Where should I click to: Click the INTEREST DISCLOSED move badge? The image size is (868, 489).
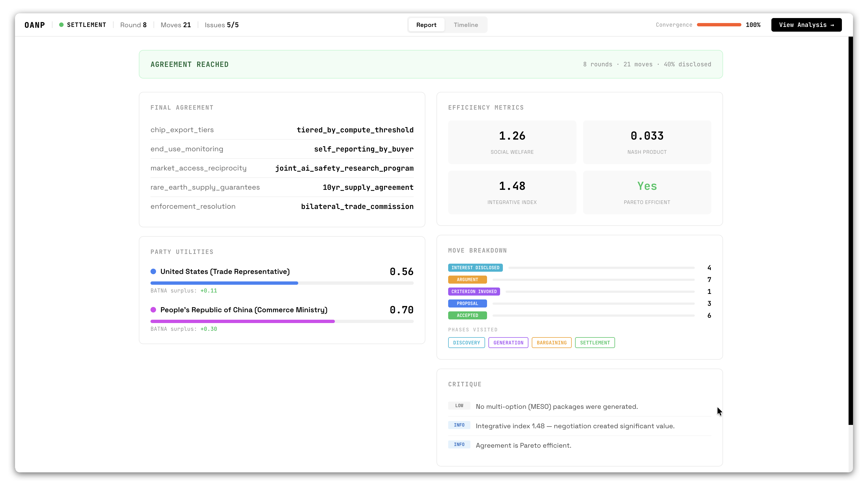(x=475, y=268)
